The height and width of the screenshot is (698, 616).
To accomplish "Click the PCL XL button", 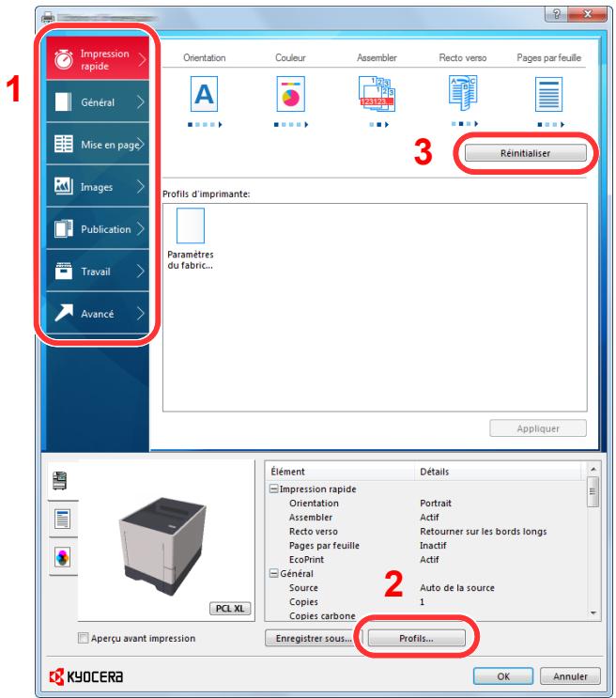I will point(230,609).
